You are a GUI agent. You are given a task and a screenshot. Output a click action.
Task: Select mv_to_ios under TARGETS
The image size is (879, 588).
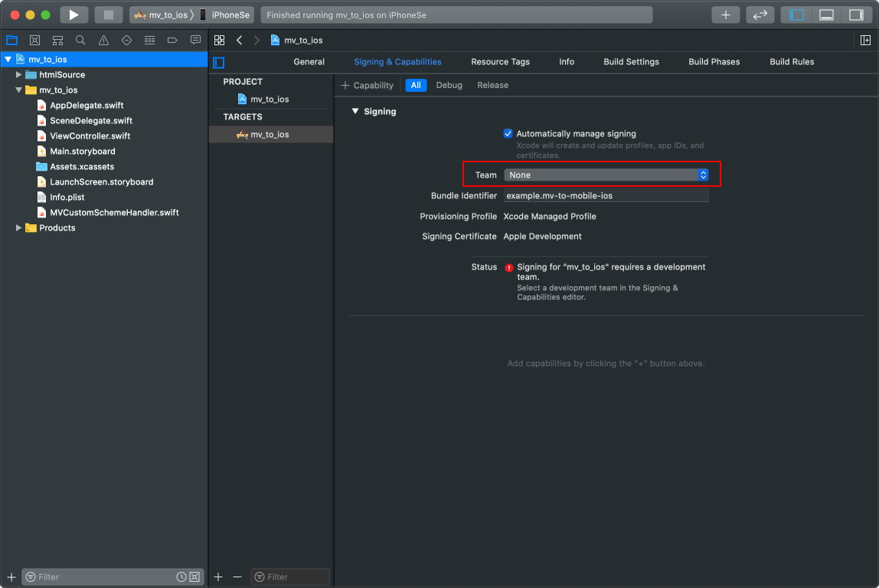point(270,135)
